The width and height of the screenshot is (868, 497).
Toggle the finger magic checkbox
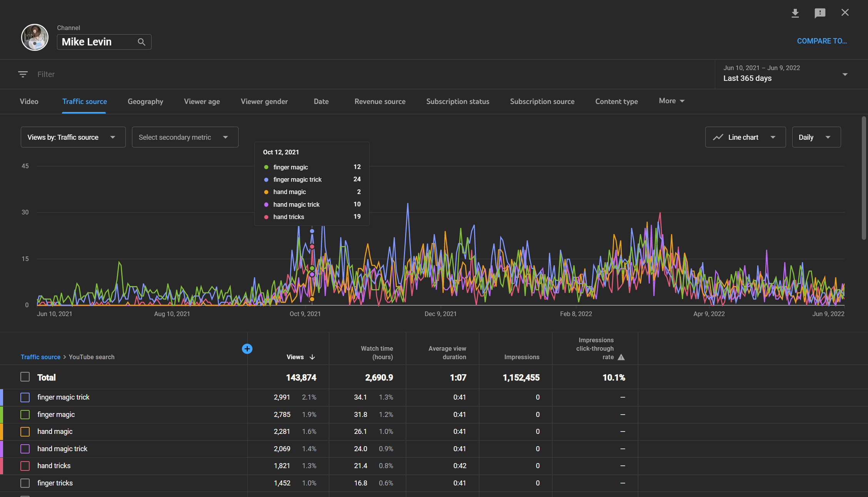[x=25, y=415]
